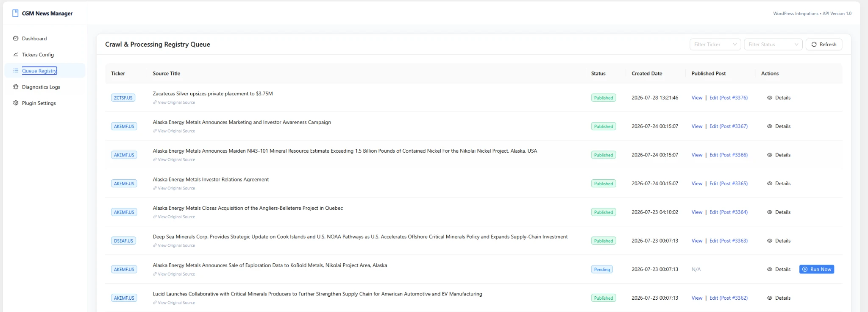The width and height of the screenshot is (868, 312).
Task: Click link icon beside Zacatecas Silver original source
Action: (155, 103)
